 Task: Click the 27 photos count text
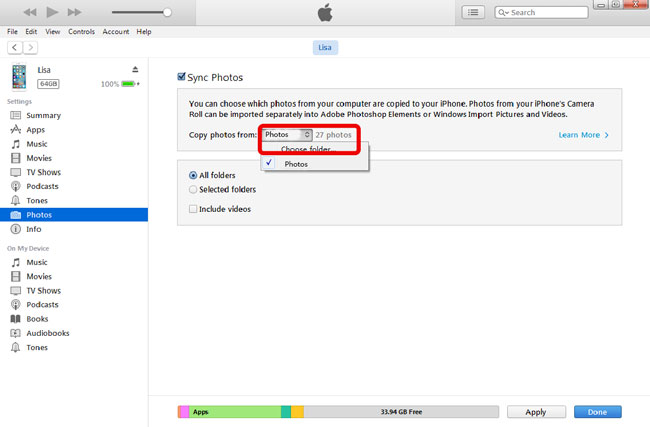pyautogui.click(x=333, y=135)
